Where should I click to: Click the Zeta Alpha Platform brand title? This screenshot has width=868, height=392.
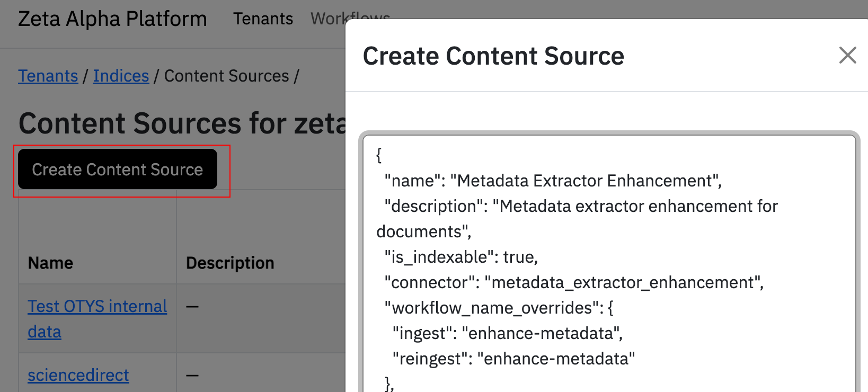(x=112, y=19)
